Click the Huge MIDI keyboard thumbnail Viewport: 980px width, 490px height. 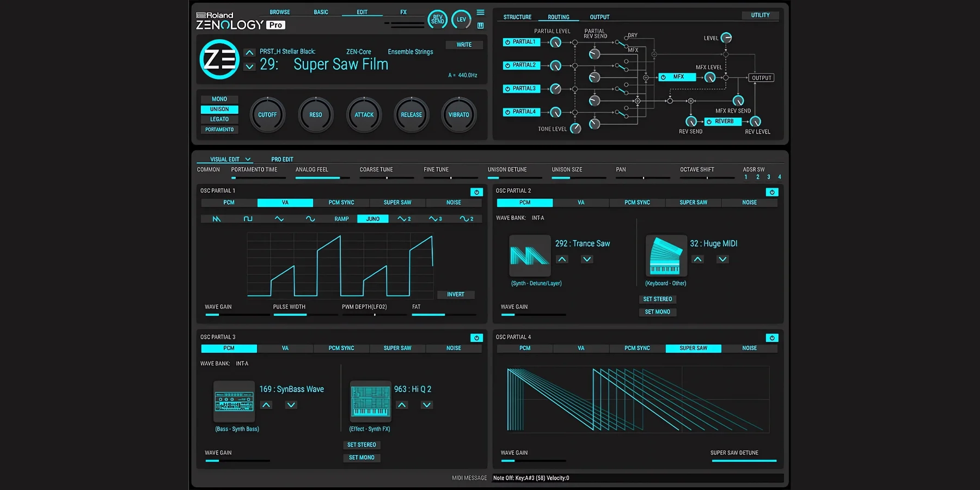coord(666,256)
